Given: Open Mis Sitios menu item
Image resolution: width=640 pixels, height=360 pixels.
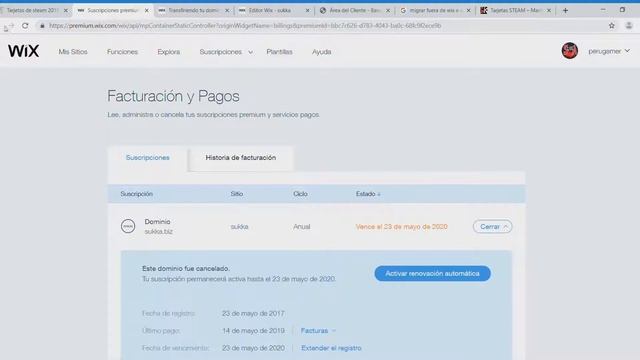Looking at the screenshot, I should [x=73, y=52].
